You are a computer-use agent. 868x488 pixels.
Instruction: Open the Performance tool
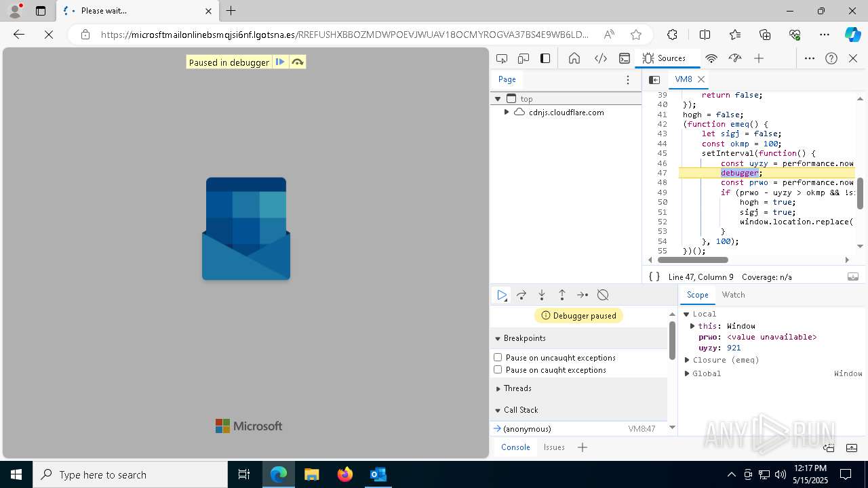(735, 58)
